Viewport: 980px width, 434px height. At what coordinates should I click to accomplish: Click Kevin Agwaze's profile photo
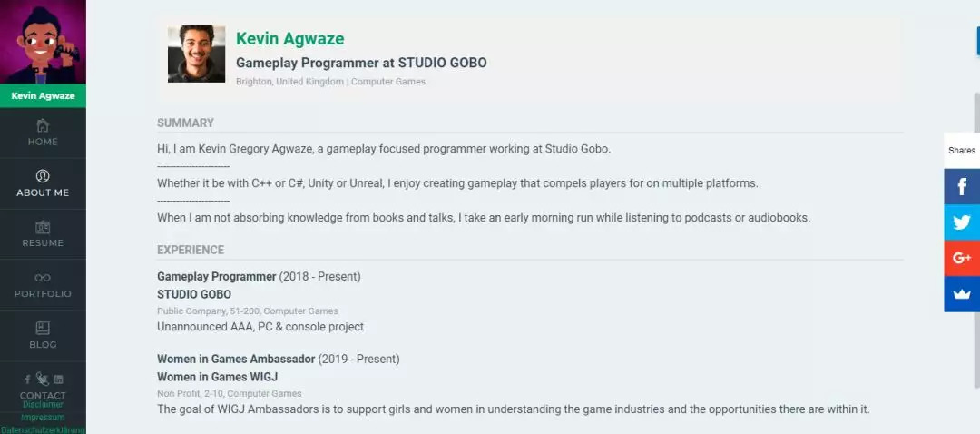point(196,54)
